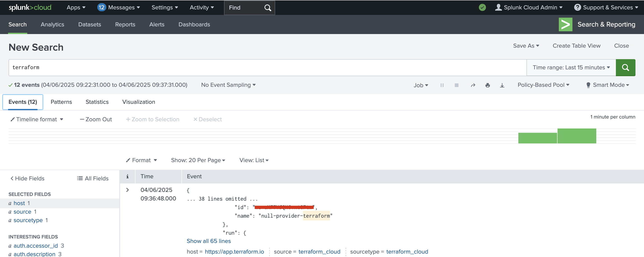Click Show all 65 lines link
The image size is (644, 257).
208,241
